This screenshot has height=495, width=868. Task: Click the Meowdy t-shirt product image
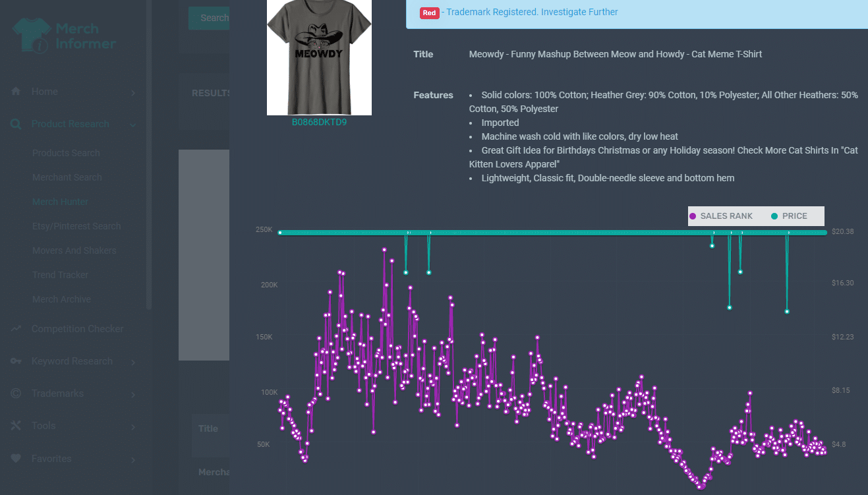point(319,57)
